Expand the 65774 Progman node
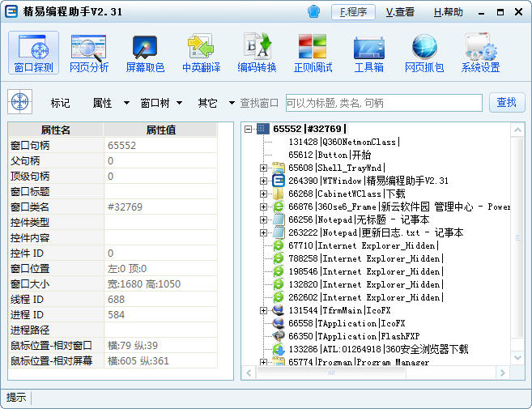This screenshot has width=532, height=409. (263, 362)
